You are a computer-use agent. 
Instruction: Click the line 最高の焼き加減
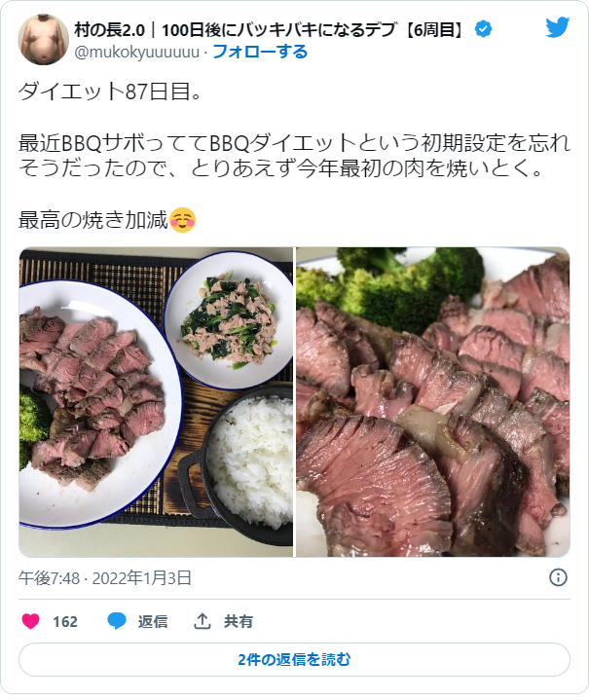click(x=92, y=220)
